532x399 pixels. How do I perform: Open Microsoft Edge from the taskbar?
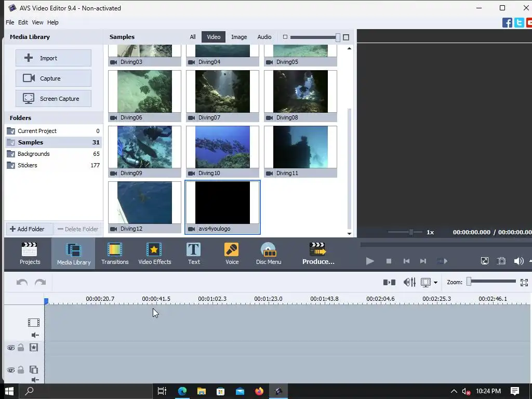[x=182, y=391]
